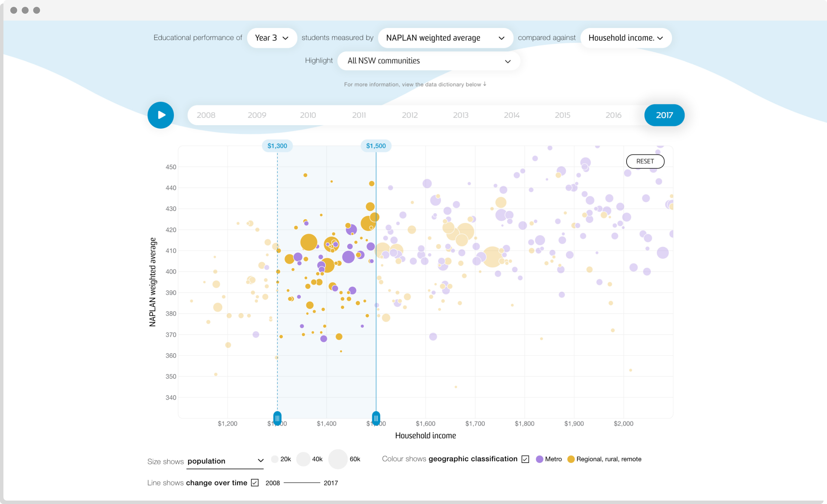Open the Year 3 dropdown

point(271,38)
